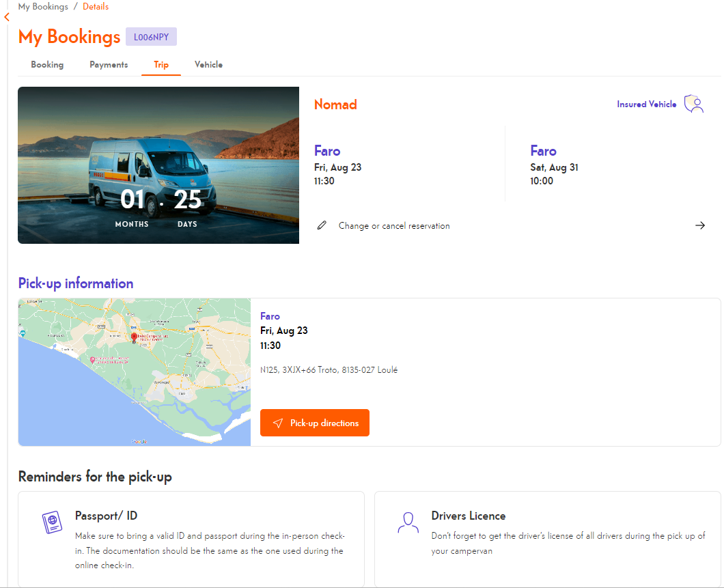Viewport: 724px width, 588px height.
Task: Click the navigation arrow icon in pick-up button
Action: tap(277, 423)
